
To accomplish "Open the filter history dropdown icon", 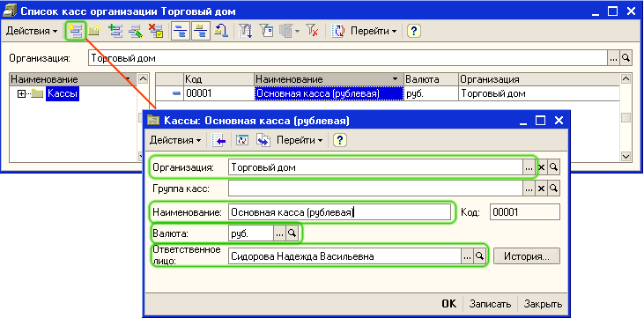I will [x=289, y=31].
